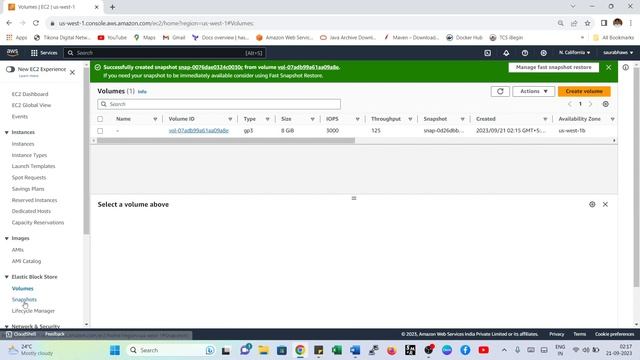Click the Volumes table search field
The height and width of the screenshot is (360, 640).
pyautogui.click(x=219, y=104)
